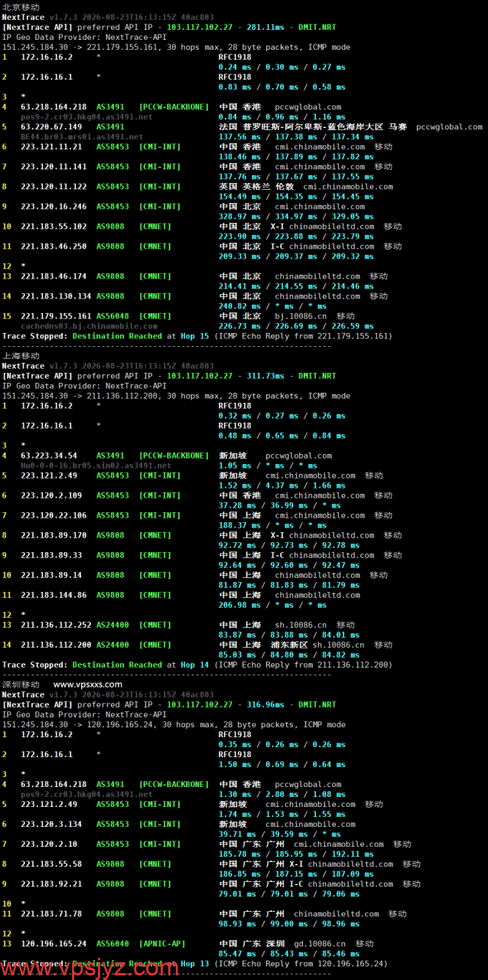Open the www.vpsxxs.com link text
This screenshot has width=488, height=980.
pos(88,684)
